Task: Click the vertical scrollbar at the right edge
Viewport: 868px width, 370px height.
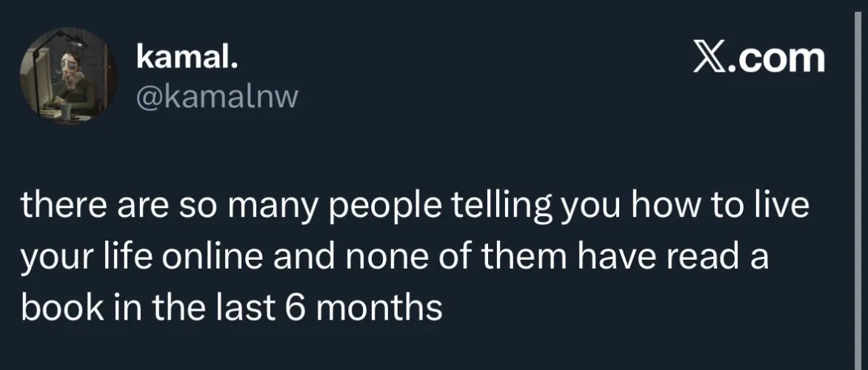Action: coord(859,185)
